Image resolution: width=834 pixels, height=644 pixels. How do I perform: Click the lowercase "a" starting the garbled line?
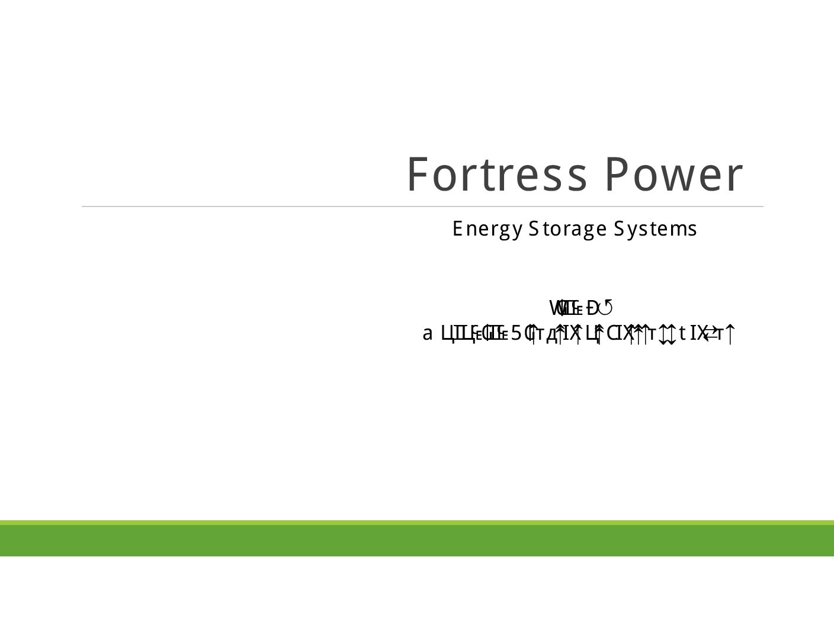(427, 334)
